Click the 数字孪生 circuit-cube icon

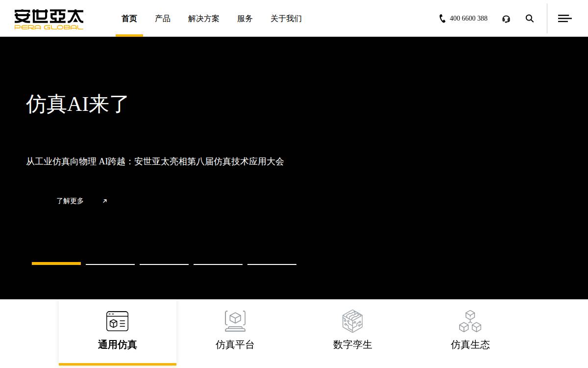353,321
